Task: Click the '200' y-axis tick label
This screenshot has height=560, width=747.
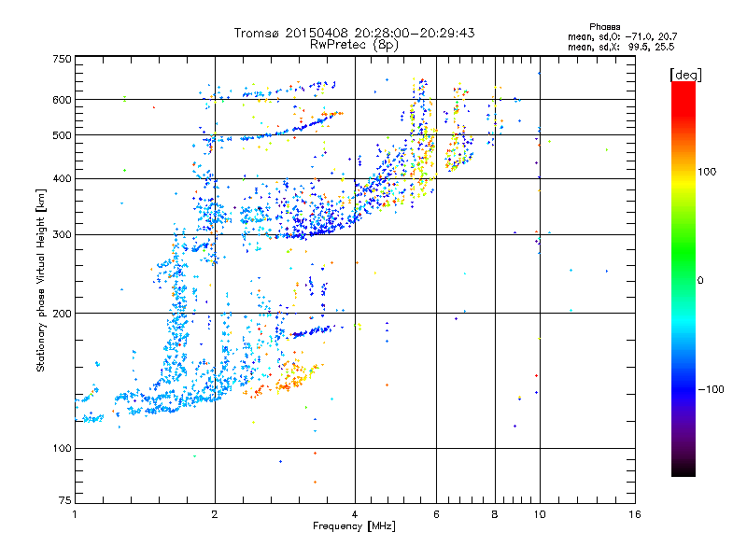Action: tap(63, 314)
